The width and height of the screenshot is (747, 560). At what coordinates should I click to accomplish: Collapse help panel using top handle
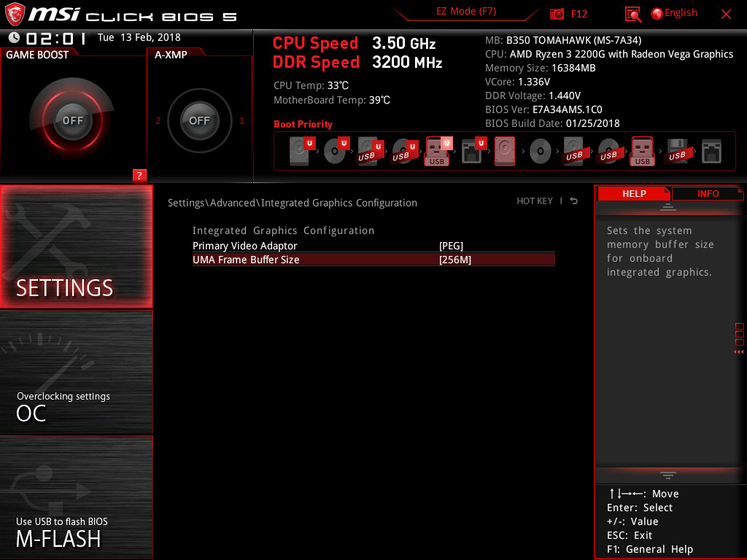coord(667,206)
